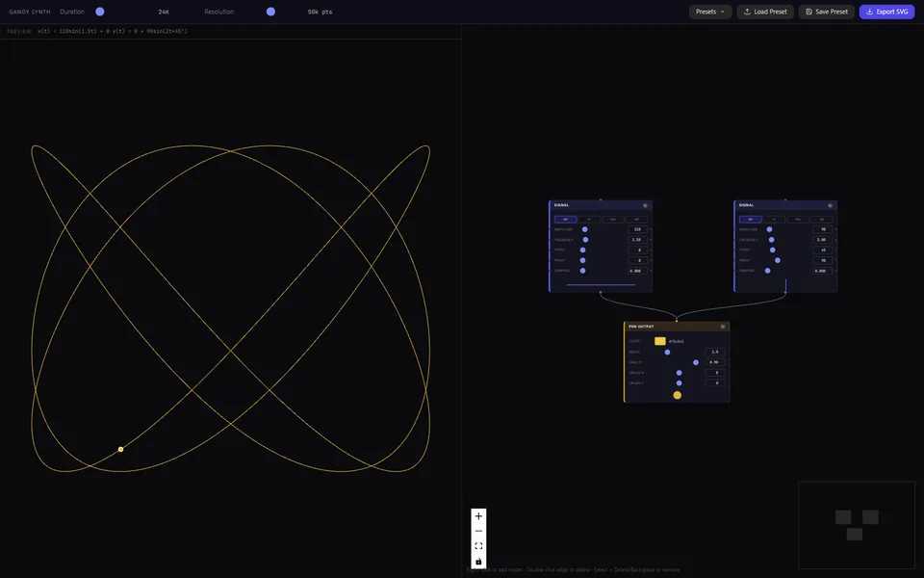Select active first waveform tab in amplitude-90 Signal node
Viewport: 924px width, 578px height.
(x=751, y=220)
